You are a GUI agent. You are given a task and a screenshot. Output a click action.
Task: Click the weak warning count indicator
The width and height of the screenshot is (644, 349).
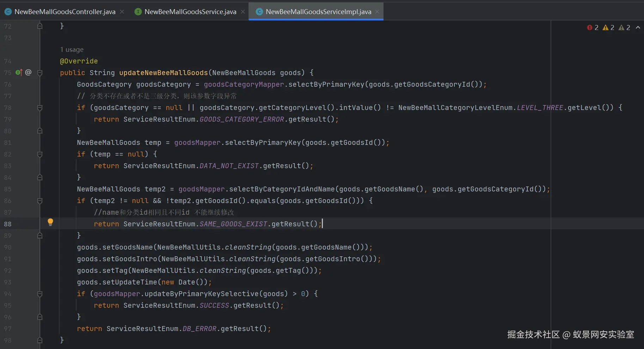click(624, 27)
